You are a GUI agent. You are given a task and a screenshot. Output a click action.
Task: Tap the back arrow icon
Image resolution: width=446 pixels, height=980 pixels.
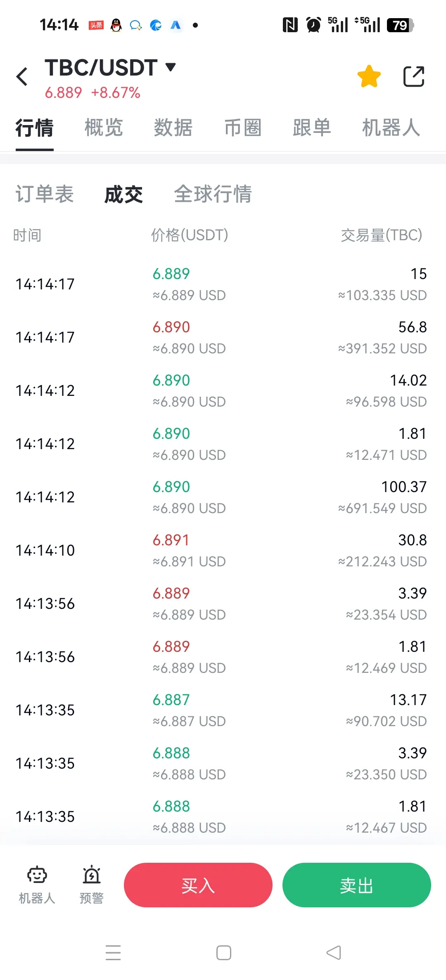click(x=22, y=77)
